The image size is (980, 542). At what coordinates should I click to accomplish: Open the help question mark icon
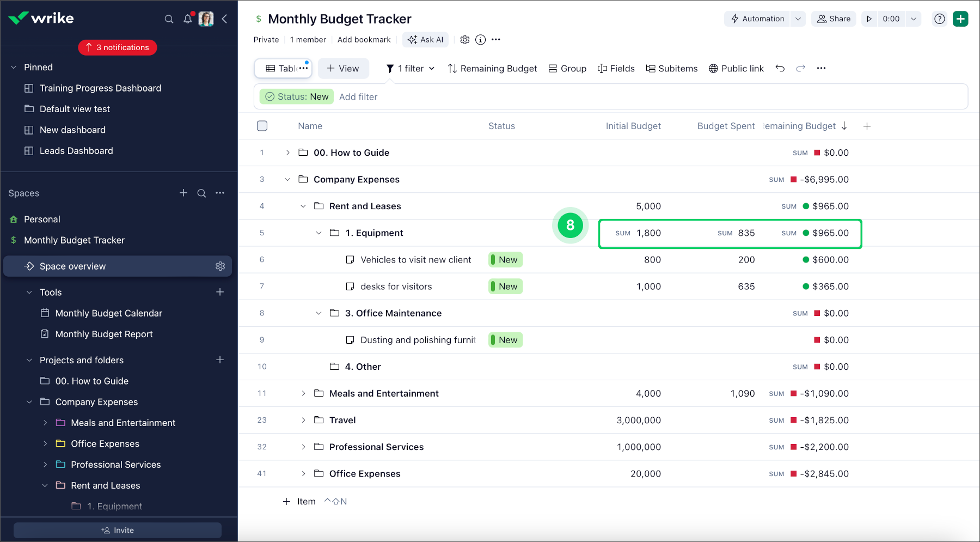[x=939, y=19]
